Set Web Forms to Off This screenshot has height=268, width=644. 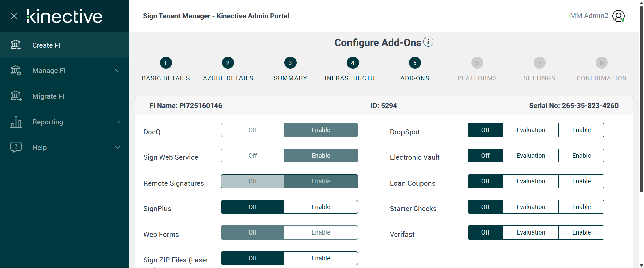coord(253,232)
